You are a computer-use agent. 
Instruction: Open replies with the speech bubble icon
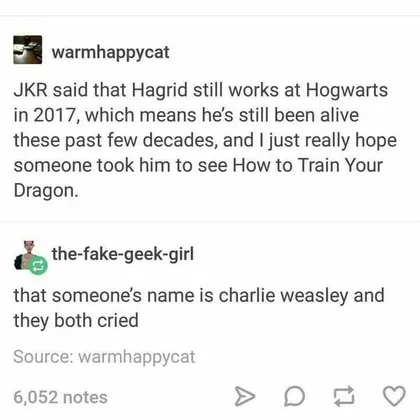pos(294,396)
